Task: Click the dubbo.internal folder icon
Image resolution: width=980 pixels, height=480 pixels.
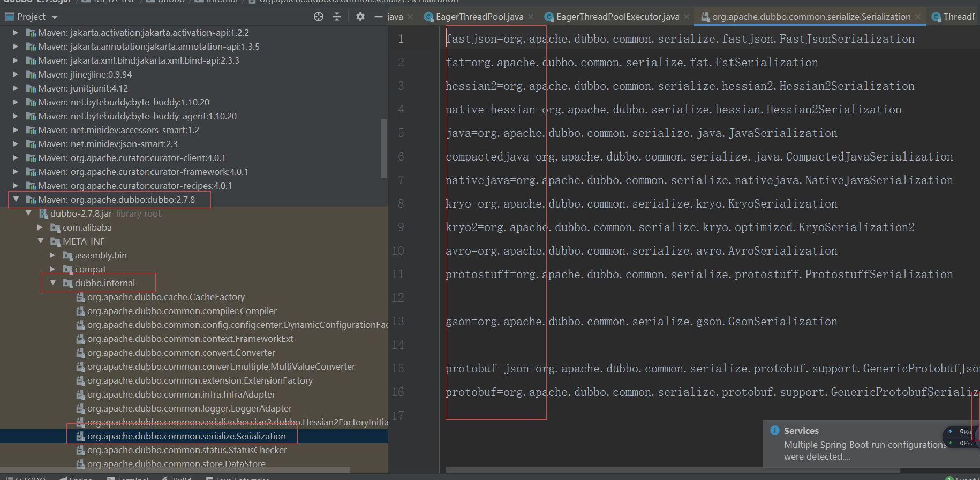Action: coord(67,283)
